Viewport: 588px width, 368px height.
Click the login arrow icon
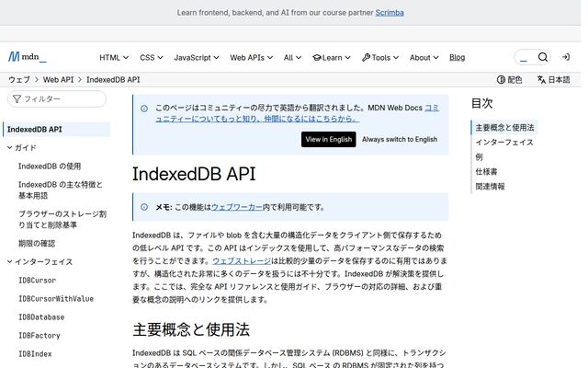click(566, 57)
